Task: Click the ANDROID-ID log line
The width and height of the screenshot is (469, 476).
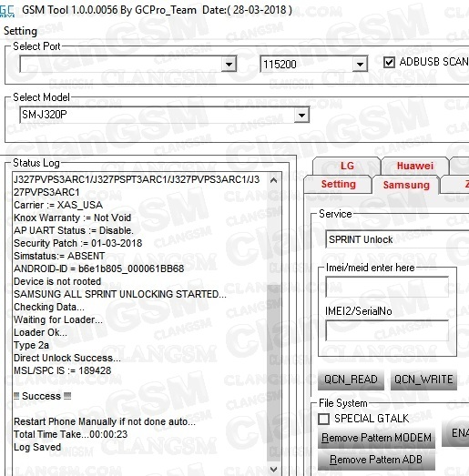Action: (99, 268)
